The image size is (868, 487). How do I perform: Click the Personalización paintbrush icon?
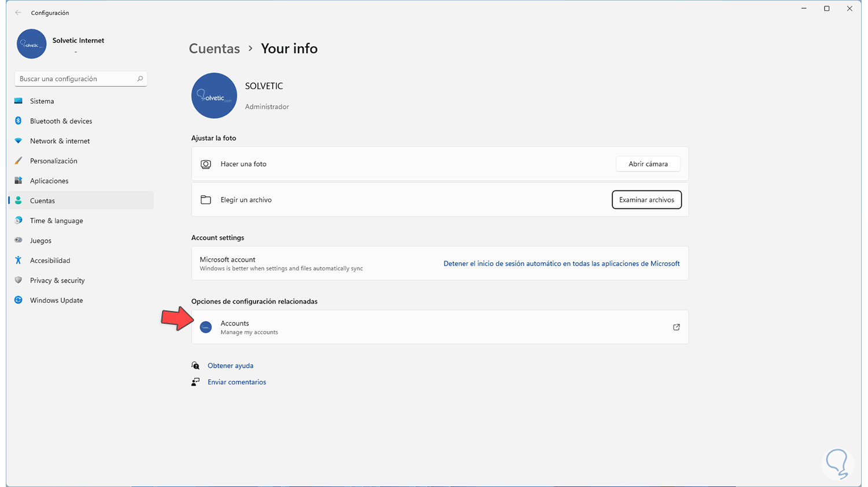tap(19, 161)
